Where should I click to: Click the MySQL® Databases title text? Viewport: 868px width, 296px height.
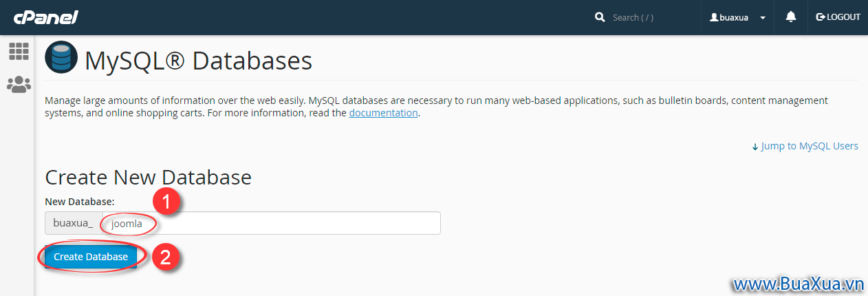[199, 61]
